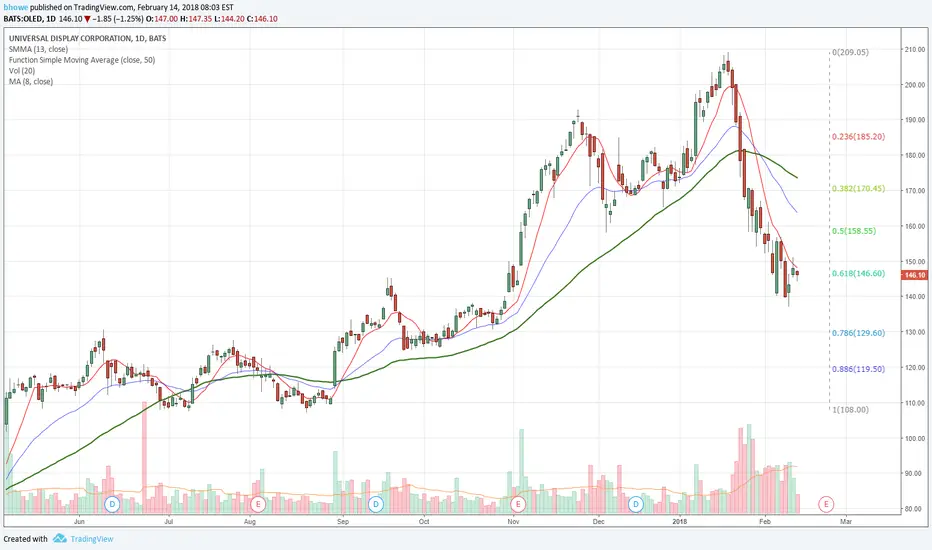Click the Jun label on the time axis
The width and height of the screenshot is (932, 550).
pos(79,521)
